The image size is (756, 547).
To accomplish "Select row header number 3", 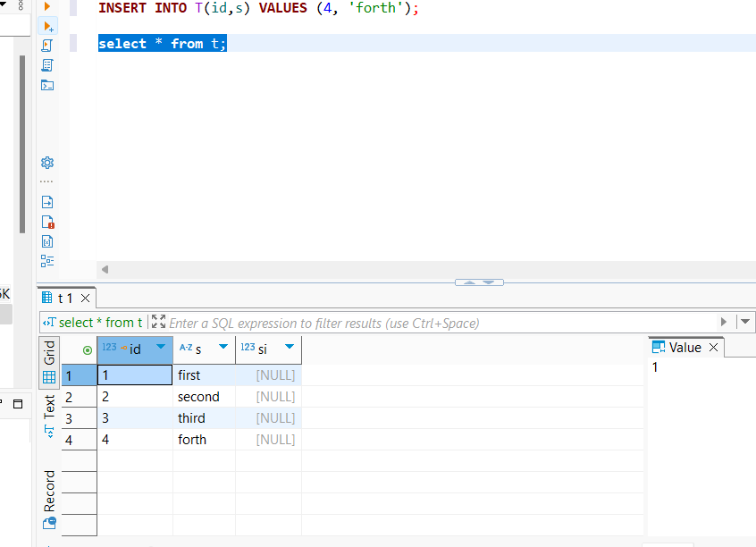I will 79,418.
